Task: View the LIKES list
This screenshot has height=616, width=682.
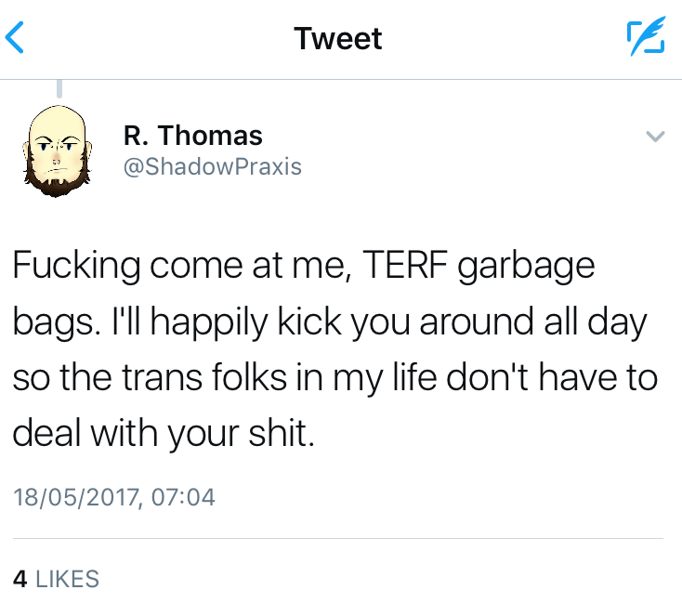Action: (x=65, y=578)
